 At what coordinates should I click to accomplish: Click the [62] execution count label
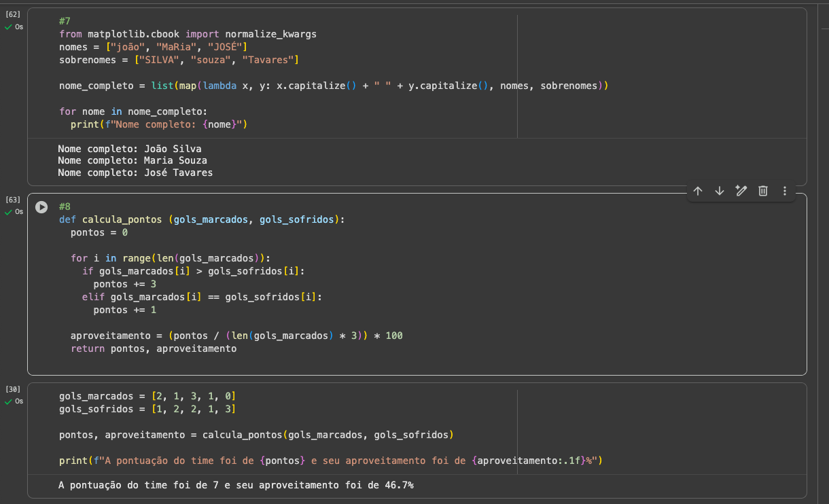coord(13,14)
